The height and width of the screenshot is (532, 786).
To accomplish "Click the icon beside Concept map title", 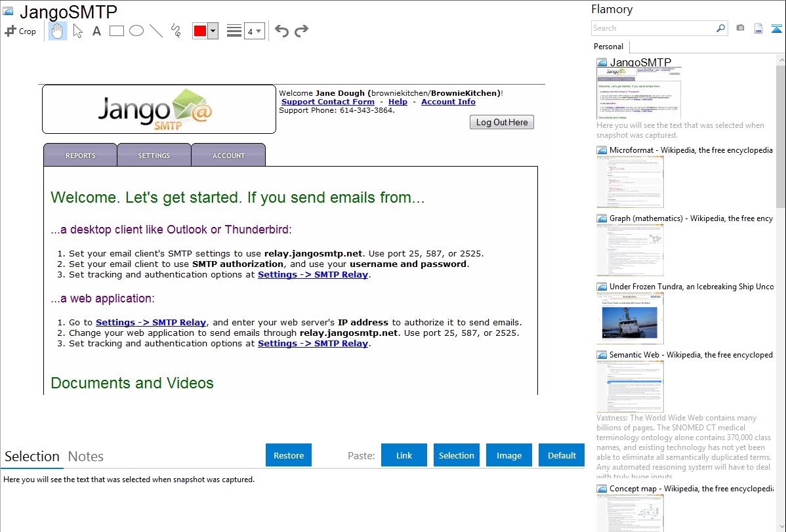I will tap(602, 488).
